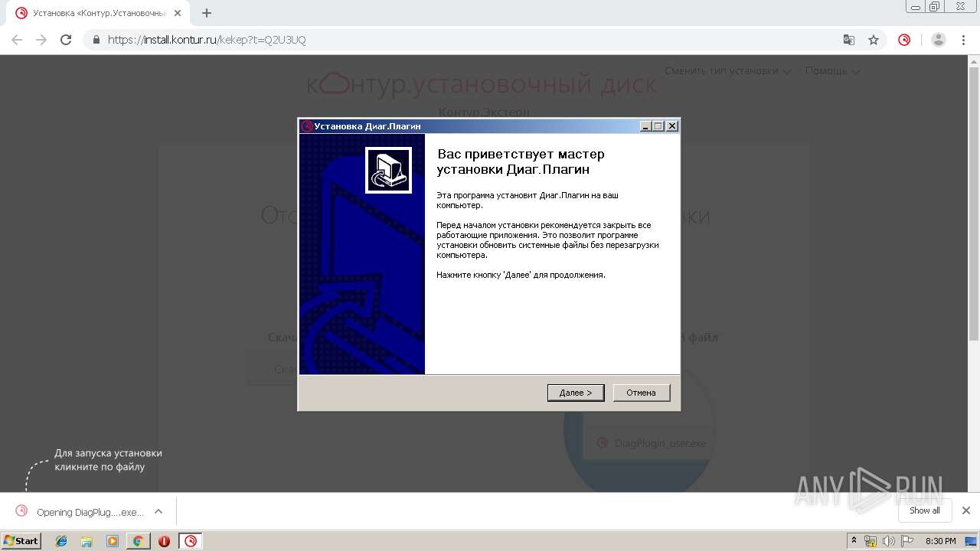Open Windows Explorer folder from taskbar
980x551 pixels.
click(87, 541)
